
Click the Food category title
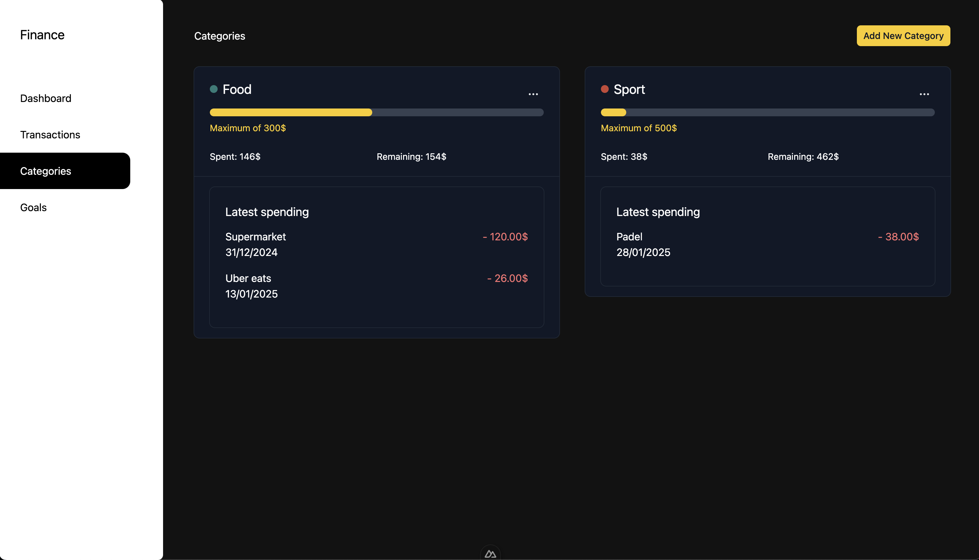(x=237, y=89)
